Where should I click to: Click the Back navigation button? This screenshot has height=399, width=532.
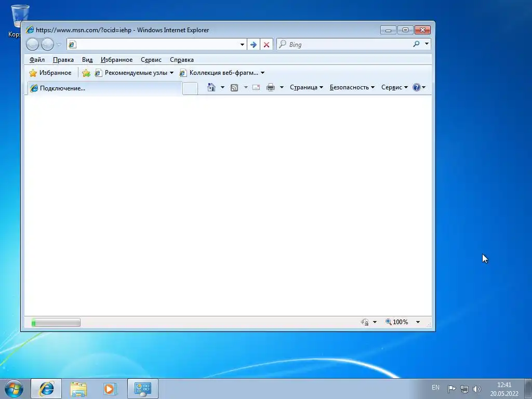(33, 44)
